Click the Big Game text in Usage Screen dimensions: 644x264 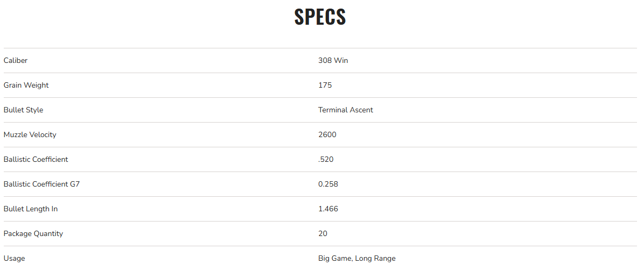335,258
